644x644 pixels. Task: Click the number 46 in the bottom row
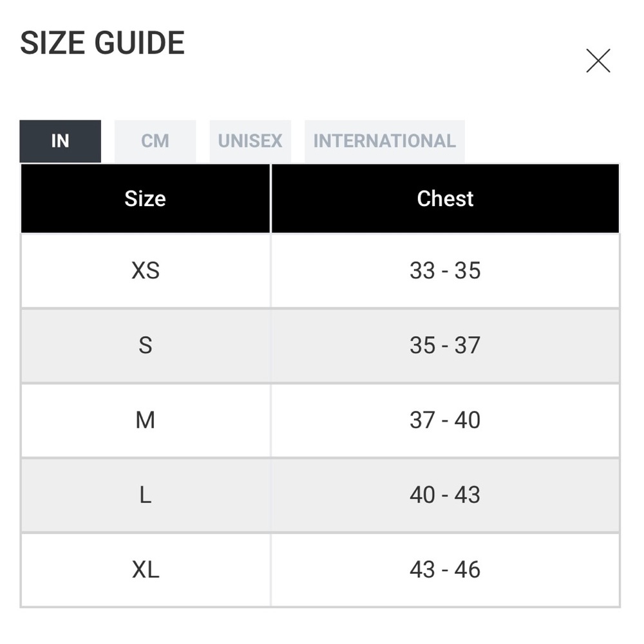click(x=468, y=570)
